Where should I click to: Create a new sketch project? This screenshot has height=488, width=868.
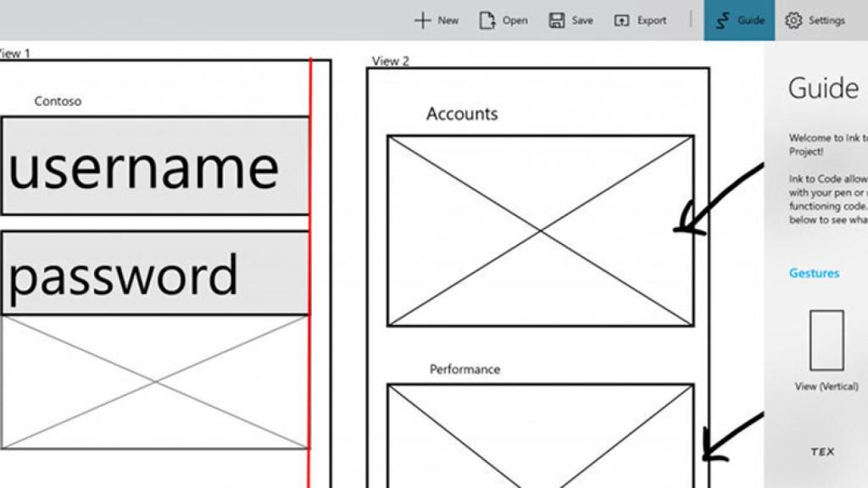point(436,19)
